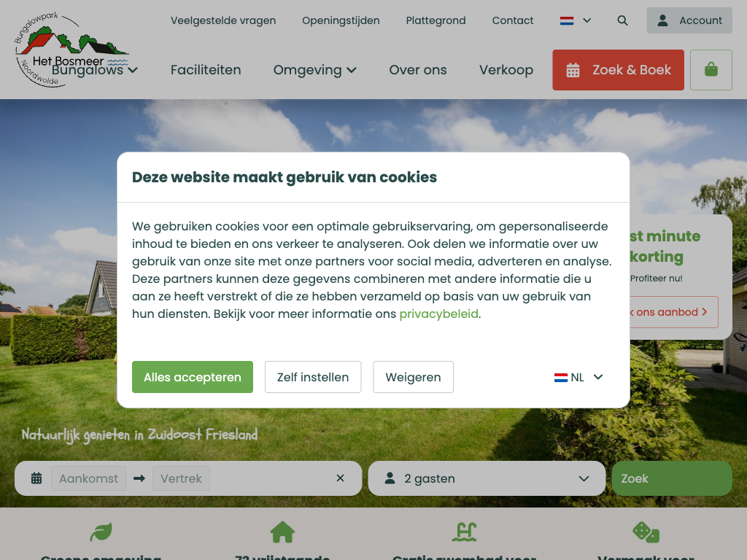Open the NL language selector in cookie dialog

(x=578, y=377)
